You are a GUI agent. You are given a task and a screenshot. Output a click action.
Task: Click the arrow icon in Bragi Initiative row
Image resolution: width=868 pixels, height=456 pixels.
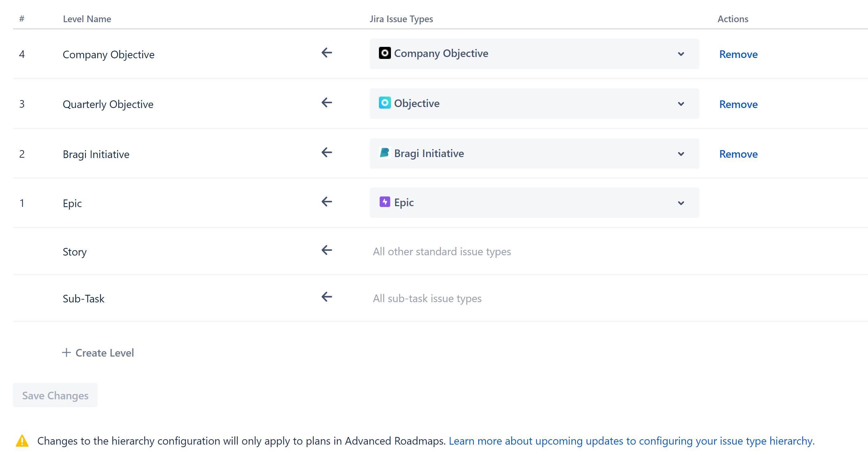326,152
